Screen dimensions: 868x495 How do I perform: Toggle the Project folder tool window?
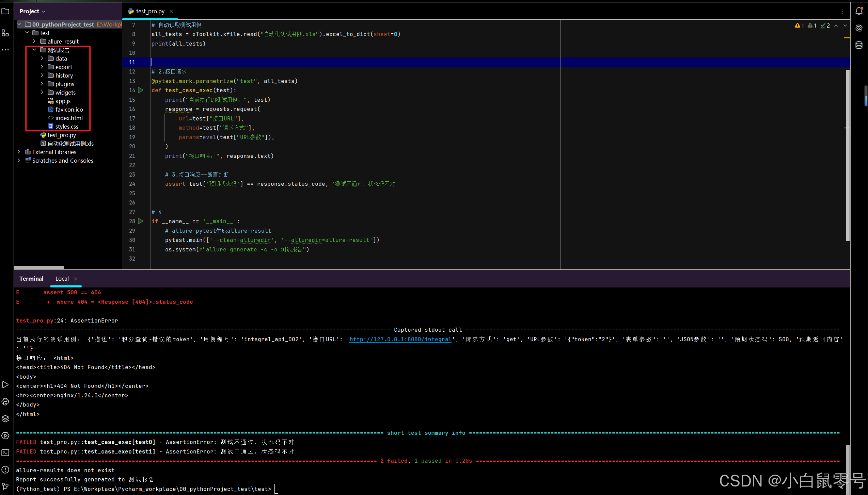coord(5,11)
